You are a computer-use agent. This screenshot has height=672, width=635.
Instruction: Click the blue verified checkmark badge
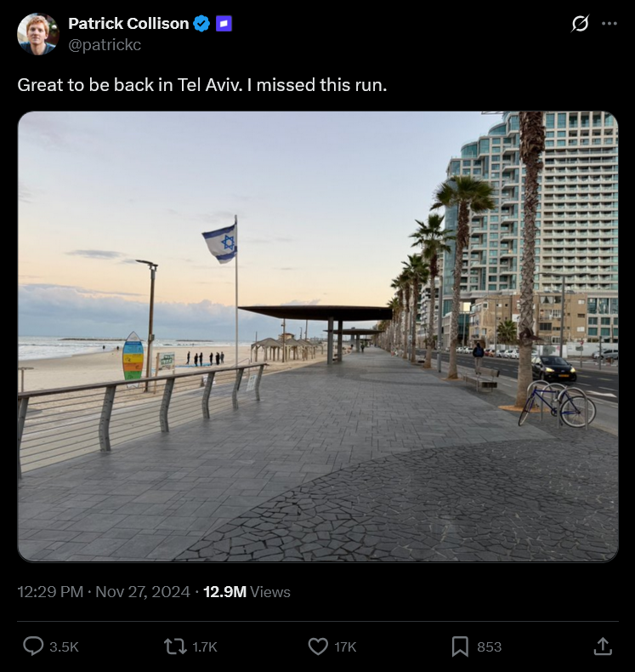coord(201,24)
